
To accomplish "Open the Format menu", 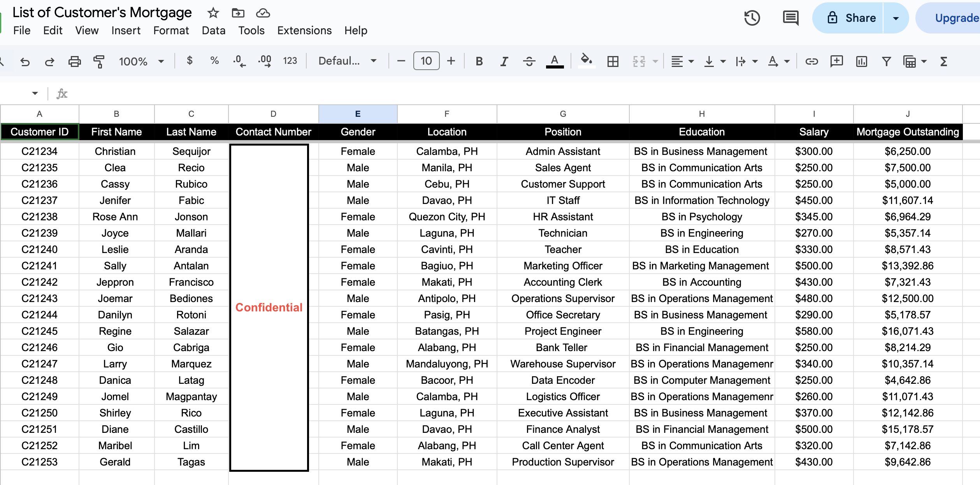I will (171, 30).
